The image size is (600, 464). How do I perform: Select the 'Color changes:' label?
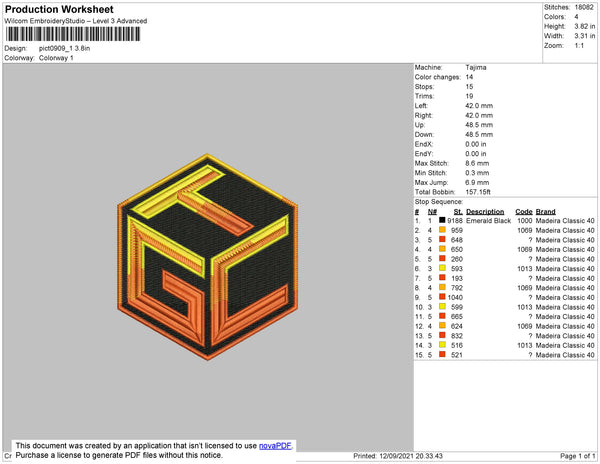[437, 77]
